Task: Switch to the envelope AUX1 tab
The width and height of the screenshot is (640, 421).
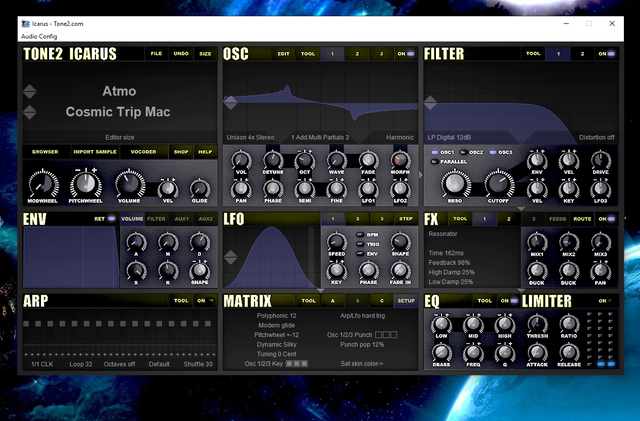Action: pos(181,219)
